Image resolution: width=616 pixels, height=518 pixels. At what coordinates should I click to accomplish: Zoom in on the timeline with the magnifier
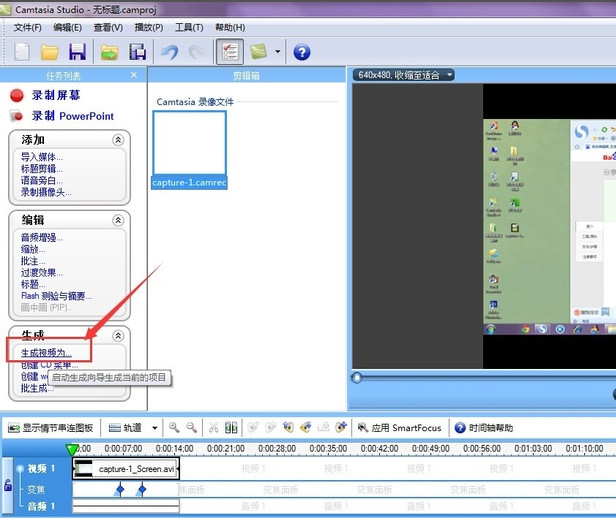click(174, 428)
